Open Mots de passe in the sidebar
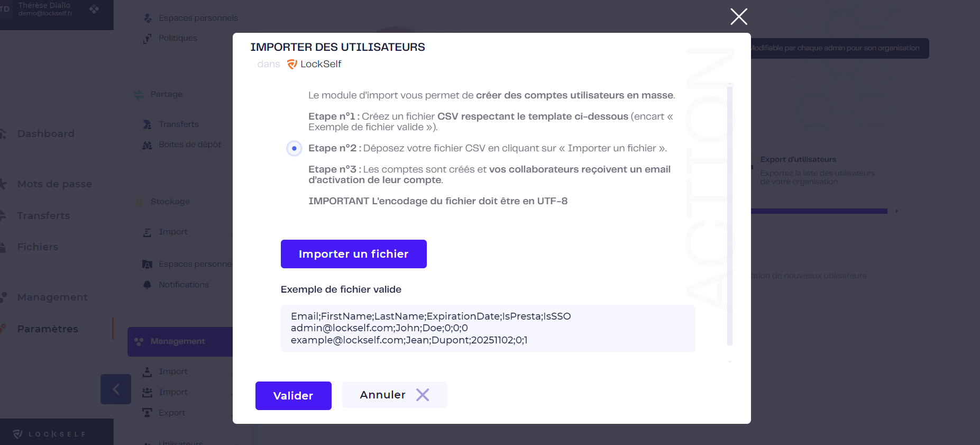The height and width of the screenshot is (445, 980). coord(54,184)
